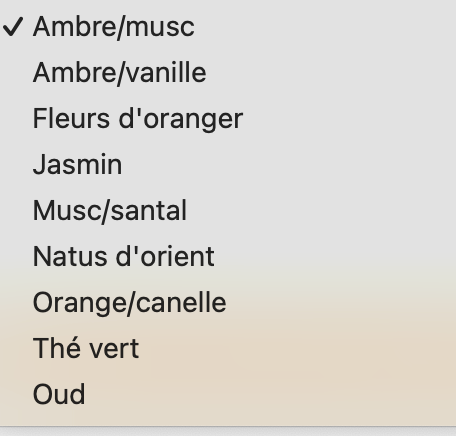Select Oud at the list bottom
The image size is (456, 436).
coord(228,395)
